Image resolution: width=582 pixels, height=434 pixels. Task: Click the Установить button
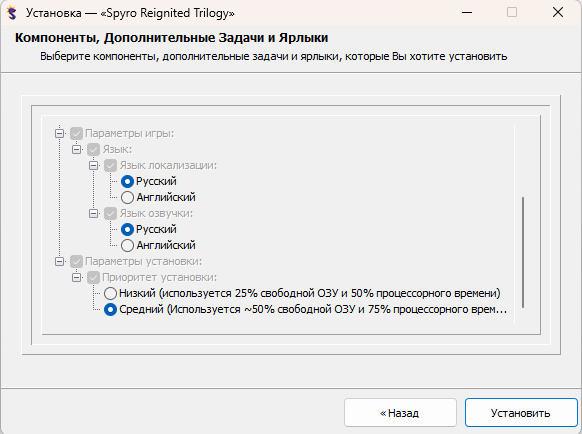pos(521,413)
